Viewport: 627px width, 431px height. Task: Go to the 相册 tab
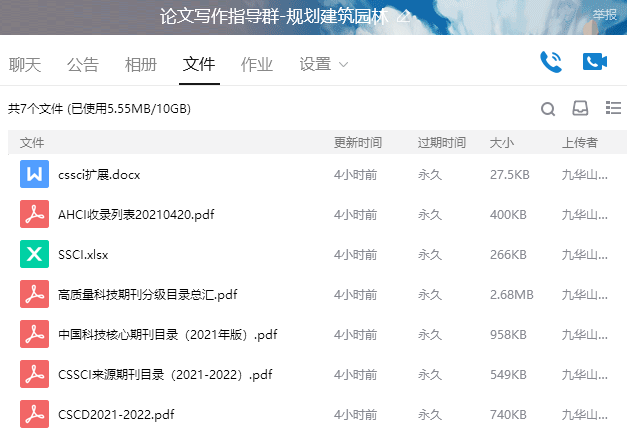coord(141,65)
